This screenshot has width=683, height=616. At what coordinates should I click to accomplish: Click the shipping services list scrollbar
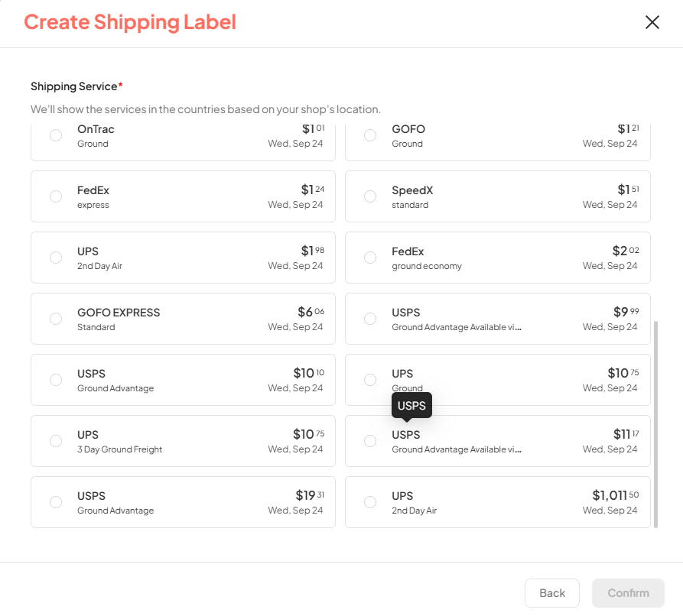point(655,423)
